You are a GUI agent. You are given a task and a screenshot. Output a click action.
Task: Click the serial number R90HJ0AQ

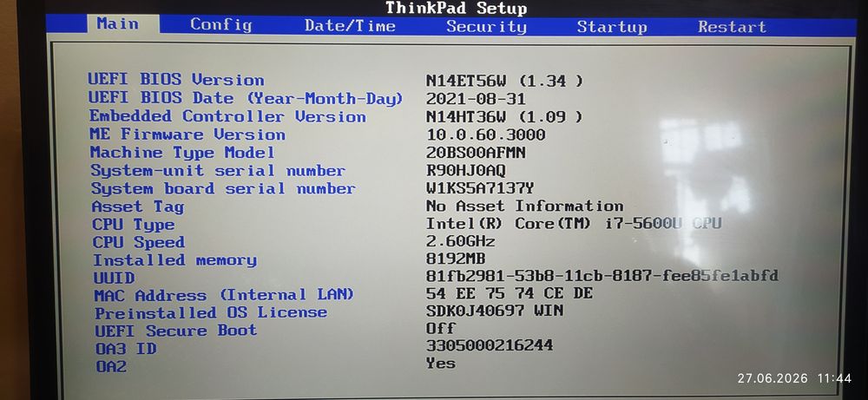coord(465,170)
